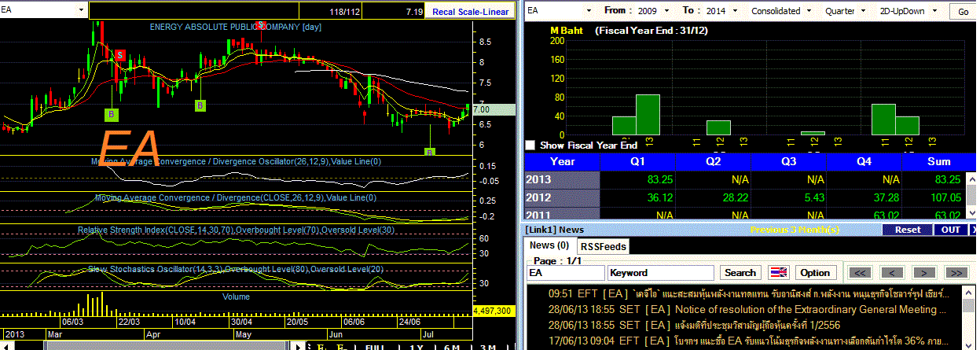Select the FULL chart range

(375, 346)
